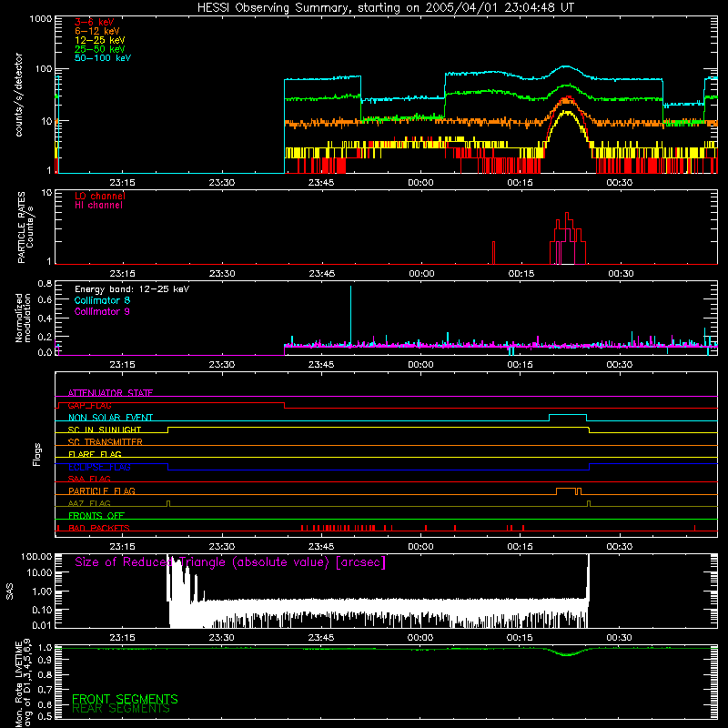
Task: Select the 12-25 keV legend label
Action: pos(100,40)
